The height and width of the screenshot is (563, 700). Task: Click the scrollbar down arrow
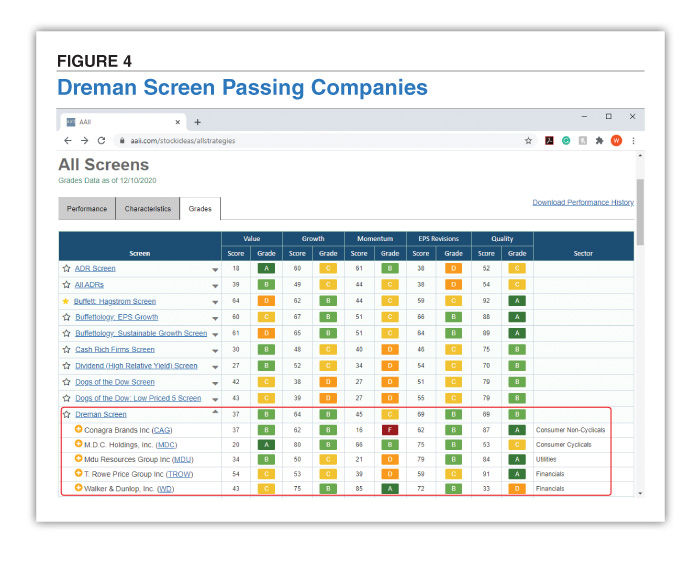[x=640, y=493]
